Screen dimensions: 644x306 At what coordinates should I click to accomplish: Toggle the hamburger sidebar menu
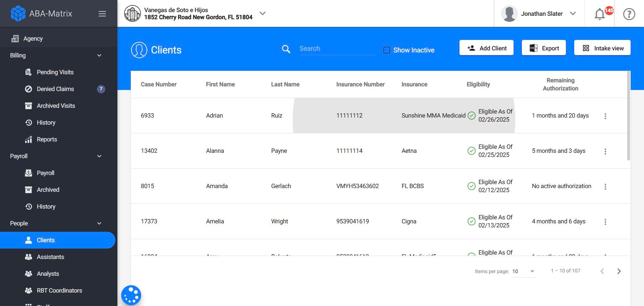pos(102,14)
